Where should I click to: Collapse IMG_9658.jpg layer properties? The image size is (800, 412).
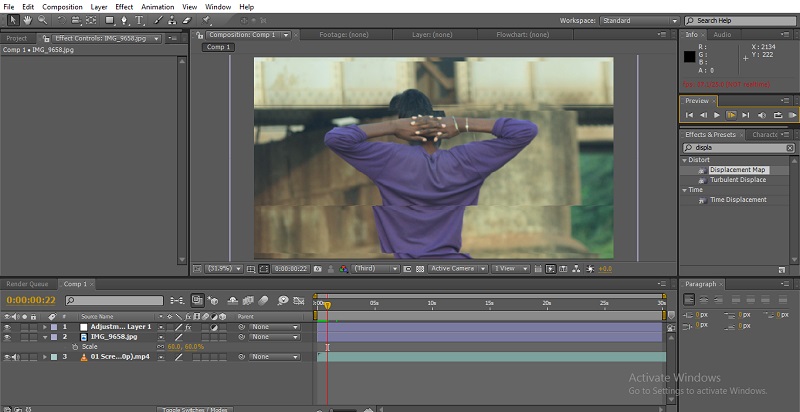pyautogui.click(x=45, y=337)
